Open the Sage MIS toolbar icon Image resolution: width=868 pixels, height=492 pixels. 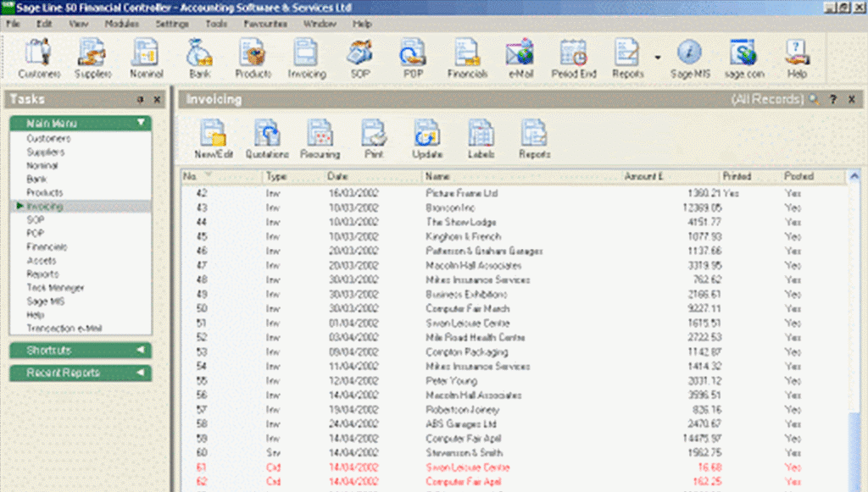(x=690, y=58)
